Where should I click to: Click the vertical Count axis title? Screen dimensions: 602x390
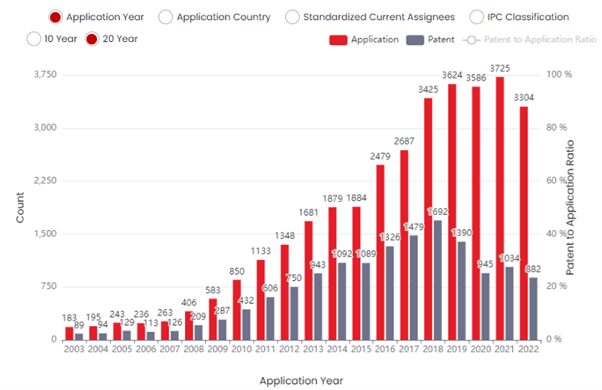(20, 207)
